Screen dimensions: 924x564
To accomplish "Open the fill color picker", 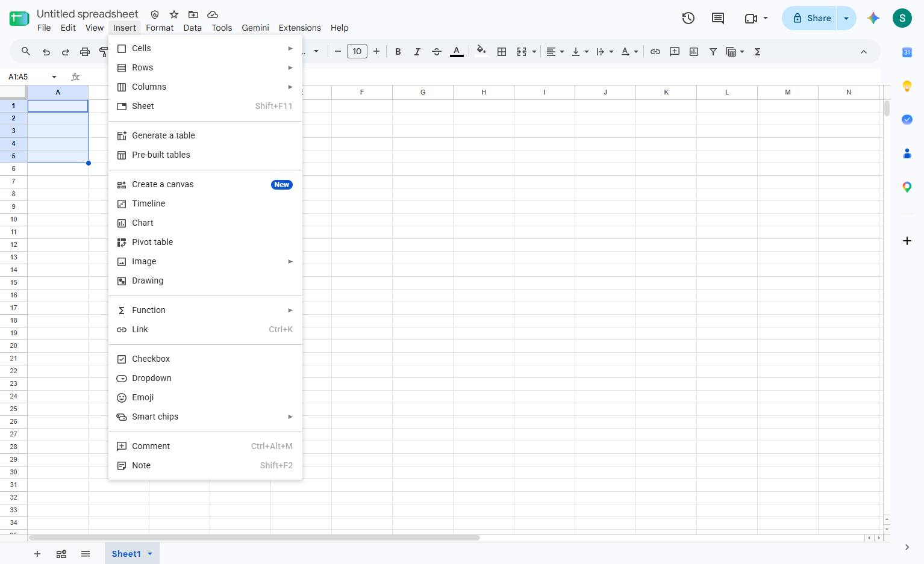I will pyautogui.click(x=481, y=51).
